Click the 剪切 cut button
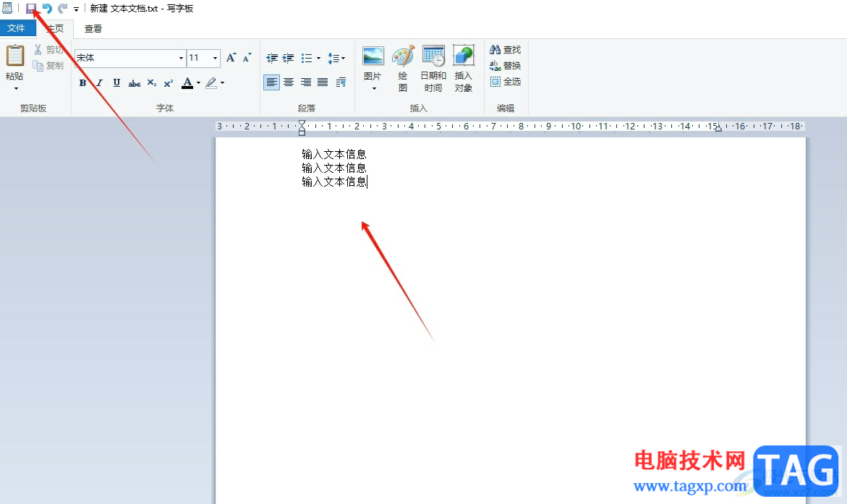 48,50
